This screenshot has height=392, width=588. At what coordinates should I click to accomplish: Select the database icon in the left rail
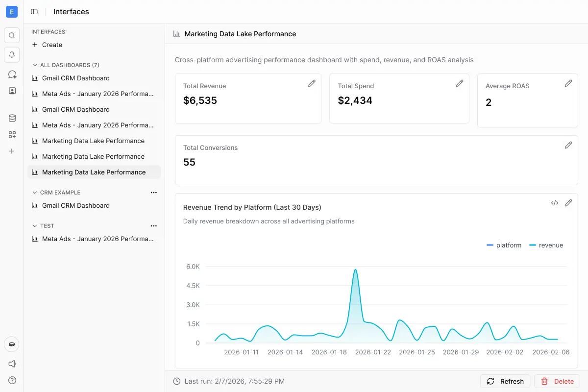11,118
